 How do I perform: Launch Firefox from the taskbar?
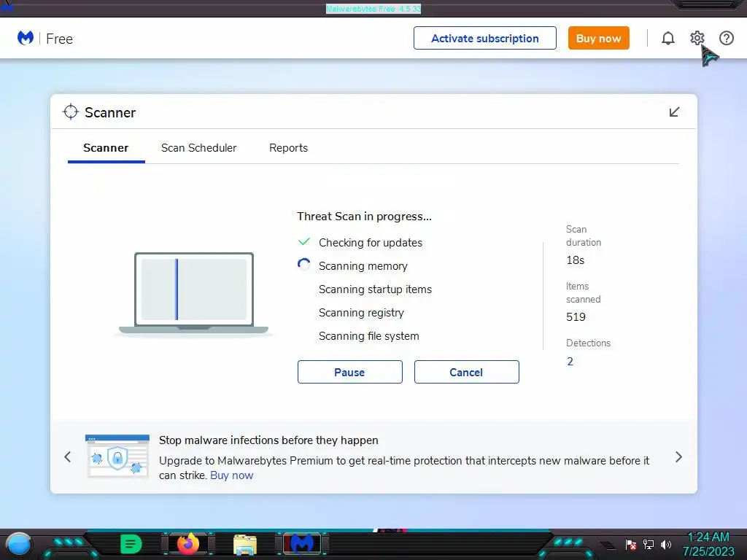(188, 543)
